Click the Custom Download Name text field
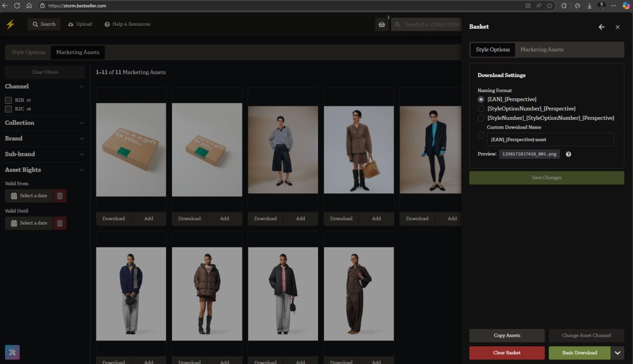 pos(550,139)
